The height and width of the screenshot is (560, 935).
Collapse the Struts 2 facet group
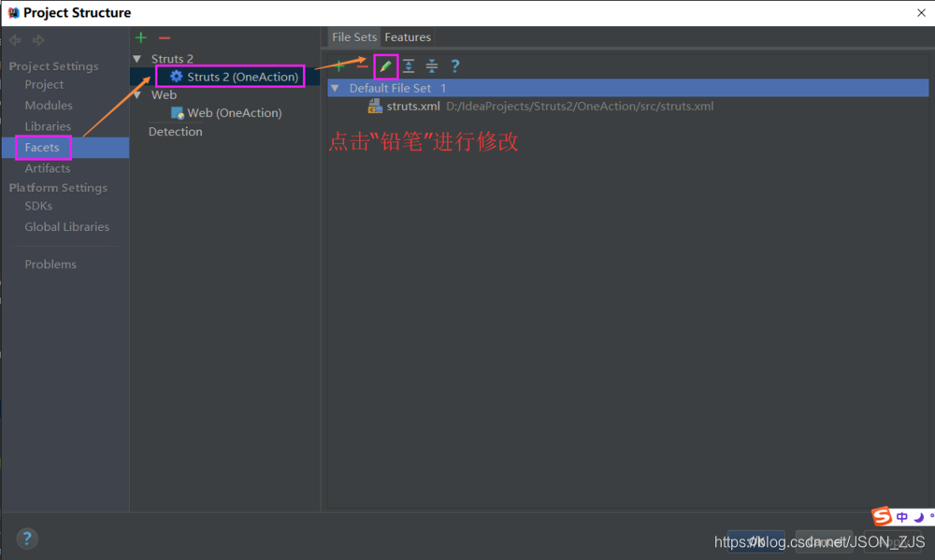[137, 59]
